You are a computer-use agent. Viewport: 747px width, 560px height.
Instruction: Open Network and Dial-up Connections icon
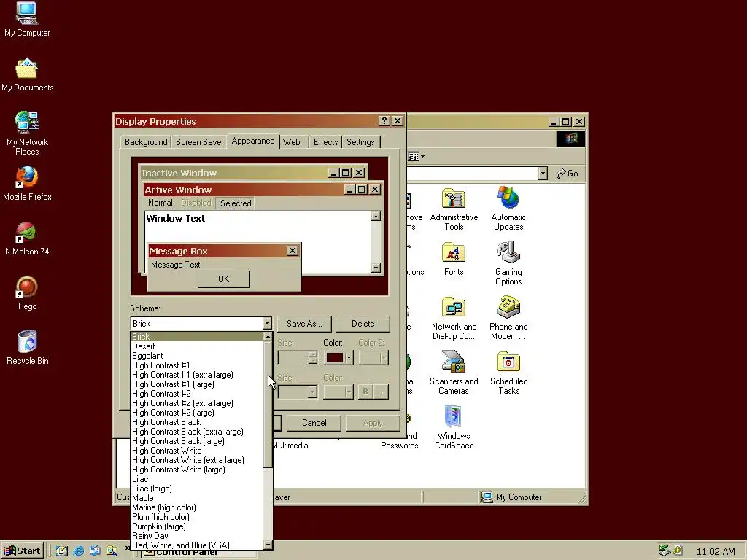[454, 318]
